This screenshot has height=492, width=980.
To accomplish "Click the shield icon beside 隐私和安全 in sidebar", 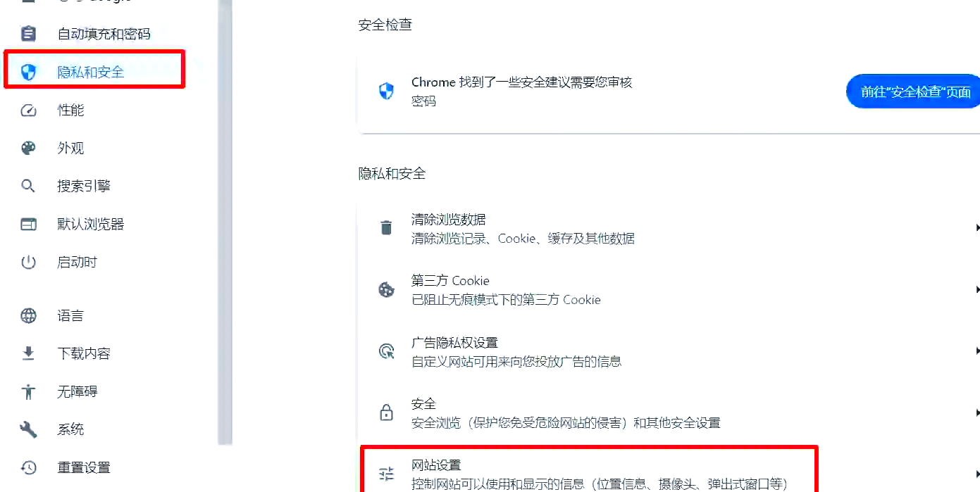I will pyautogui.click(x=28, y=72).
